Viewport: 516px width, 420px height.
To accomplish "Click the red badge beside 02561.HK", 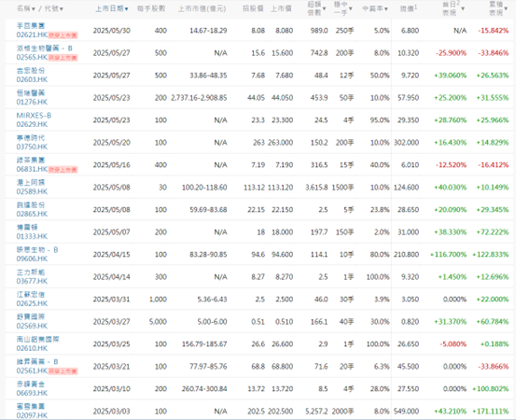I will pyautogui.click(x=63, y=371).
